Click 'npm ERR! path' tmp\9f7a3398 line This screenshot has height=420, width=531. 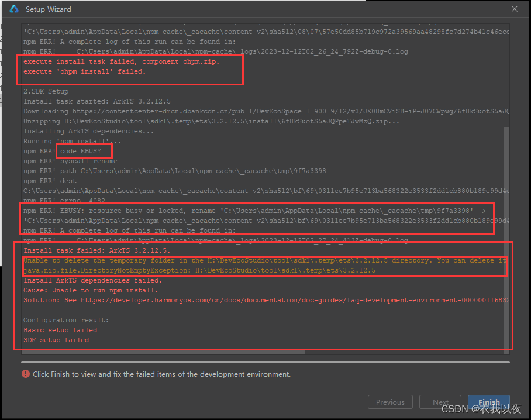(174, 171)
